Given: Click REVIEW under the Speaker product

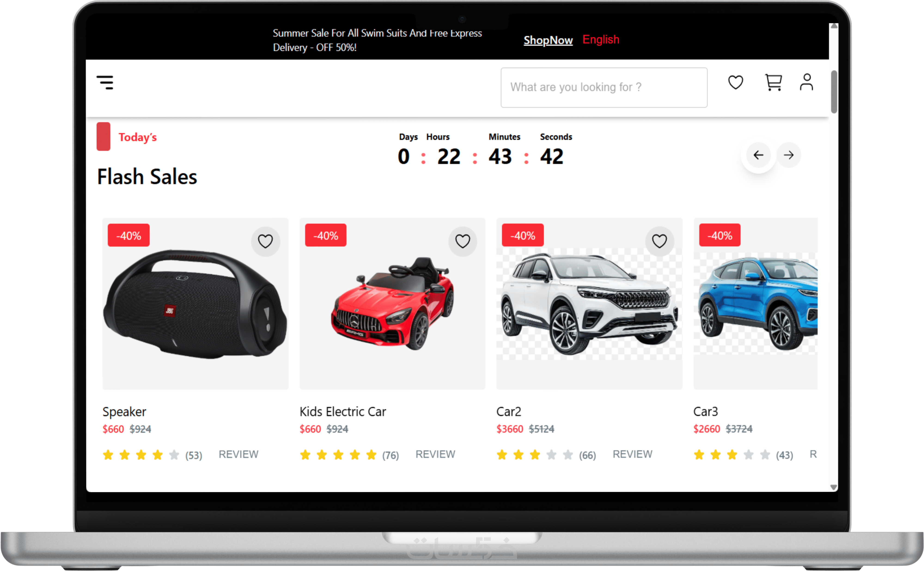Looking at the screenshot, I should tap(238, 454).
